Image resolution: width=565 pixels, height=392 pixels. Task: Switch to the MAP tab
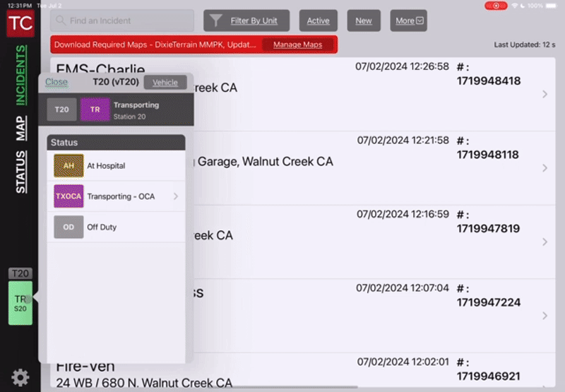click(x=21, y=128)
